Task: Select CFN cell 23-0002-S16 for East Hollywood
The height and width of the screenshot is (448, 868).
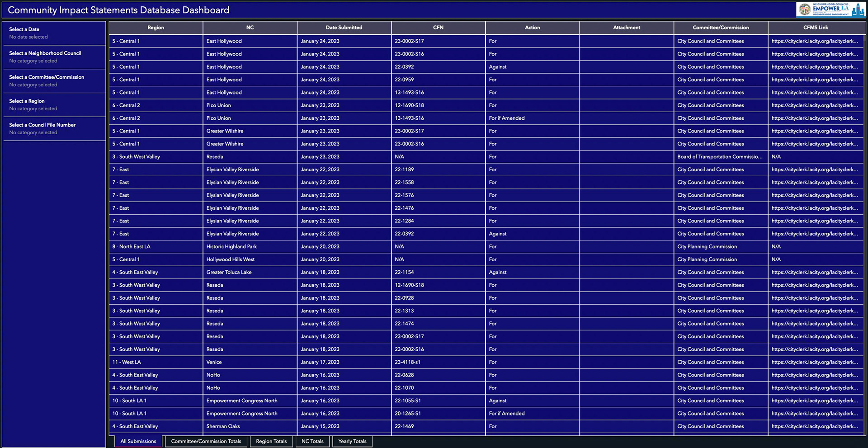Action: coord(438,54)
